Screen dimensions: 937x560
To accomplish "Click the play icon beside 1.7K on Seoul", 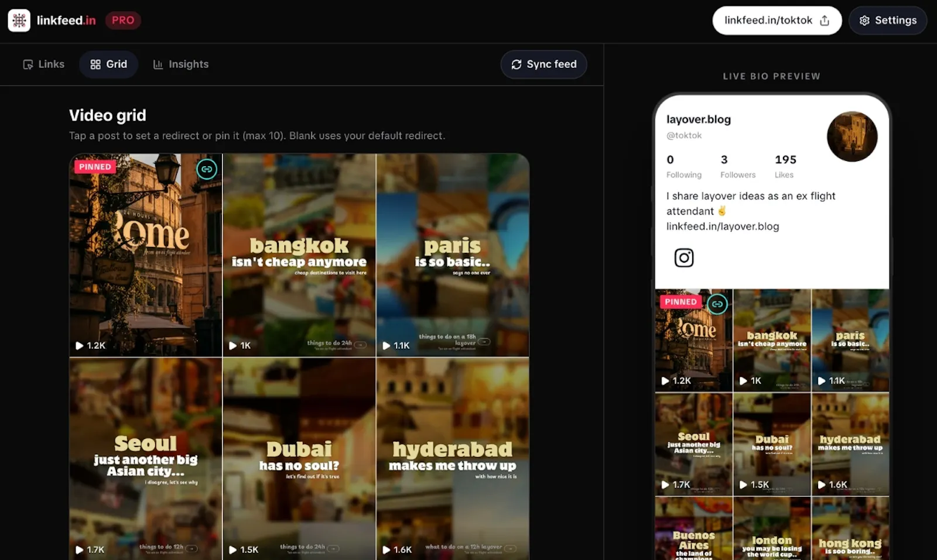I will [x=80, y=550].
